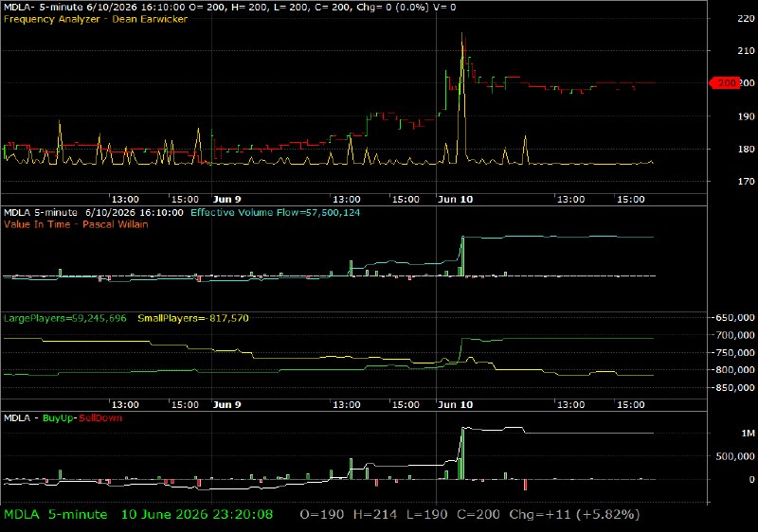Click the 180 price axis label

(746, 150)
